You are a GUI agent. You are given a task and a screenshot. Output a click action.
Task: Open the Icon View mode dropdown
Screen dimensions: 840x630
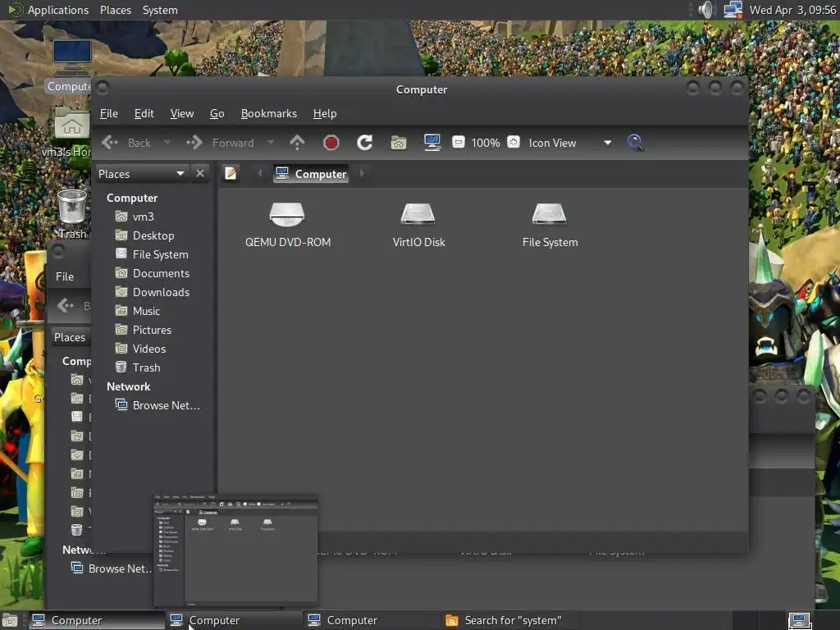569,143
